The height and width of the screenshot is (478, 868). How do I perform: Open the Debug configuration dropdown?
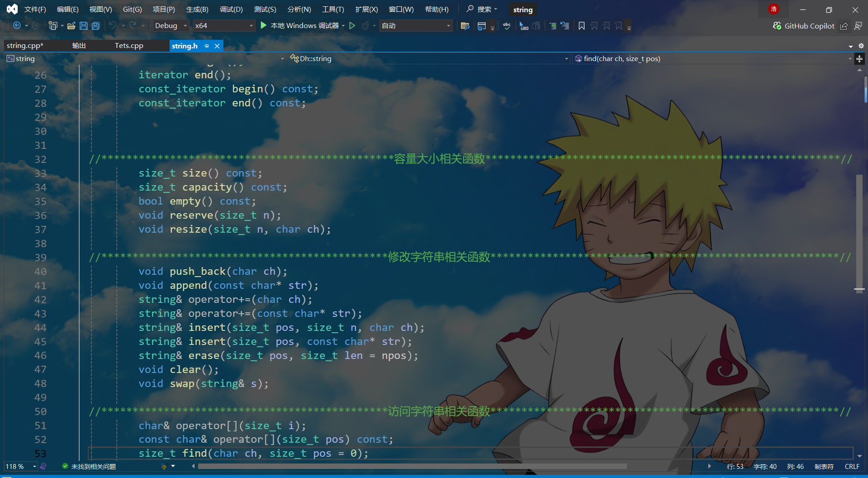tap(171, 26)
